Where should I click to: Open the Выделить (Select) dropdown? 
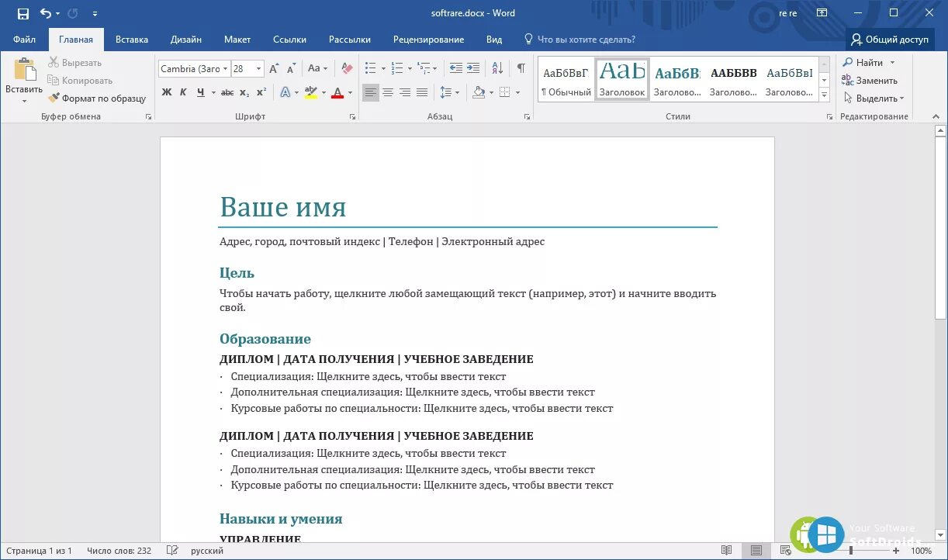(x=874, y=99)
